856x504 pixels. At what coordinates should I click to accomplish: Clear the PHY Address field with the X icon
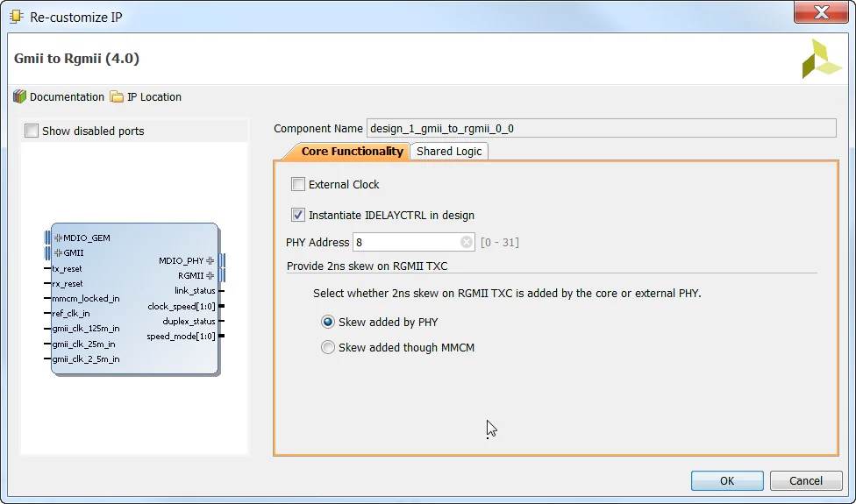click(x=467, y=242)
